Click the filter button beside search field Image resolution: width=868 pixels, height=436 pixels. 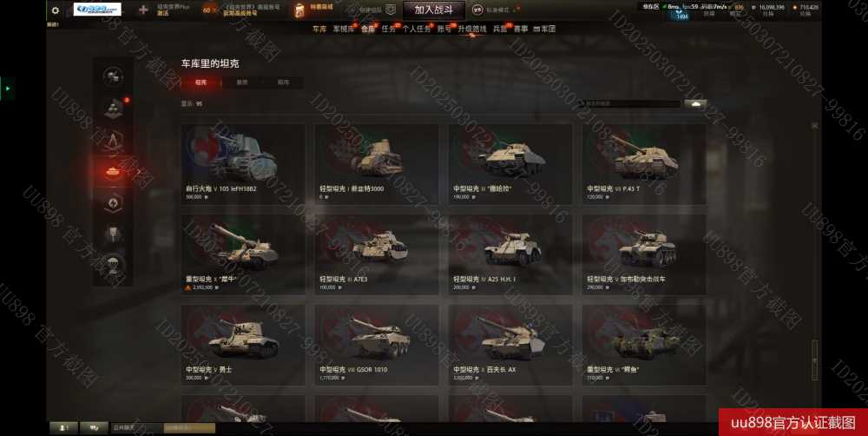695,103
